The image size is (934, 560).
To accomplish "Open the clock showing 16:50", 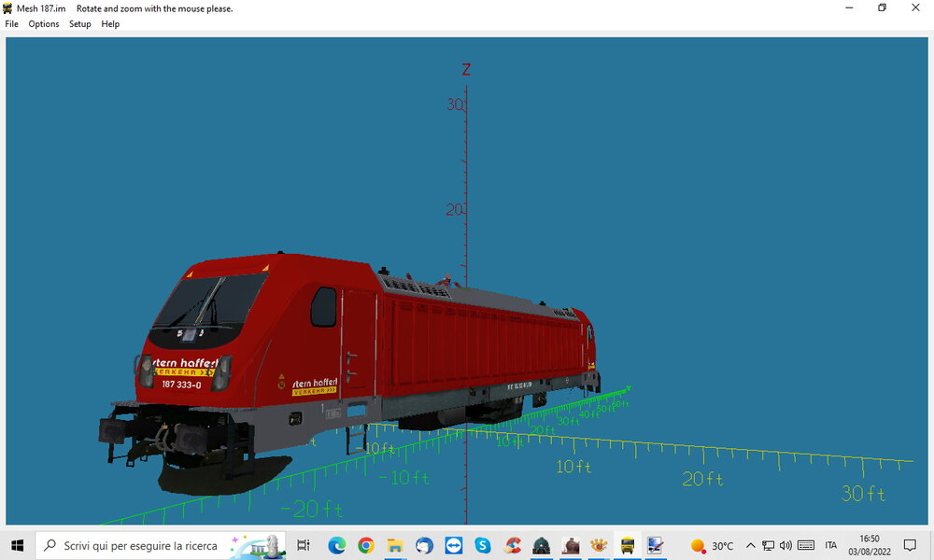I will pyautogui.click(x=869, y=545).
